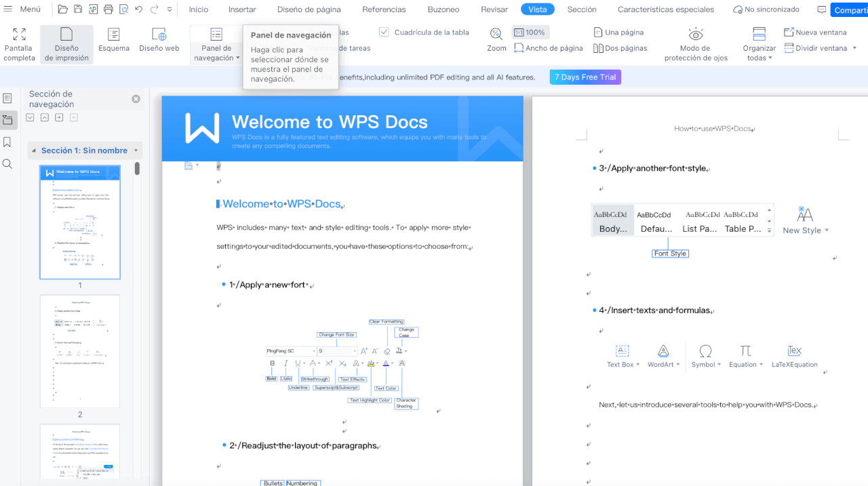Select the Vista tab
This screenshot has width=868, height=486.
(x=538, y=9)
